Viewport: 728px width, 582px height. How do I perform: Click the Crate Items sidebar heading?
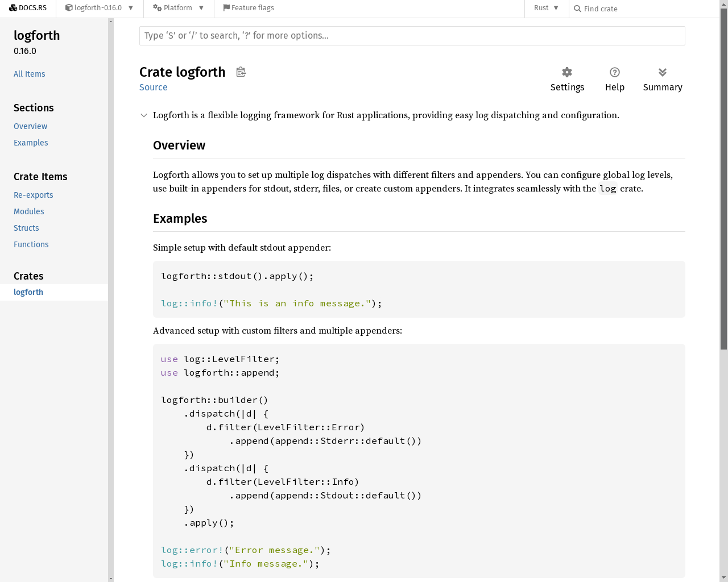click(x=40, y=177)
